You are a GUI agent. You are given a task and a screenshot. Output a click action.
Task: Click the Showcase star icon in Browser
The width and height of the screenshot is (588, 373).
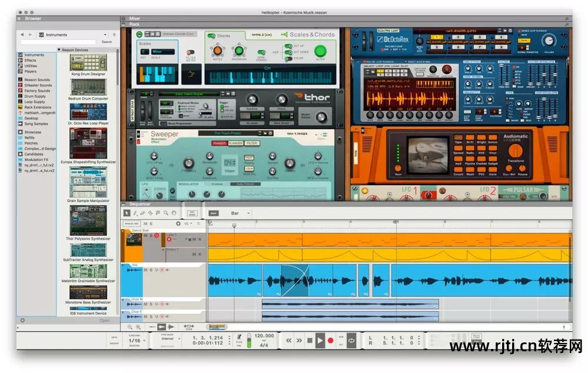pos(20,132)
